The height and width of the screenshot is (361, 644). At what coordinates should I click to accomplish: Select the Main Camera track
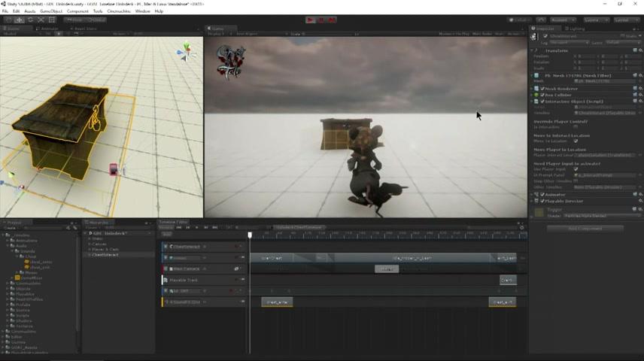point(203,269)
